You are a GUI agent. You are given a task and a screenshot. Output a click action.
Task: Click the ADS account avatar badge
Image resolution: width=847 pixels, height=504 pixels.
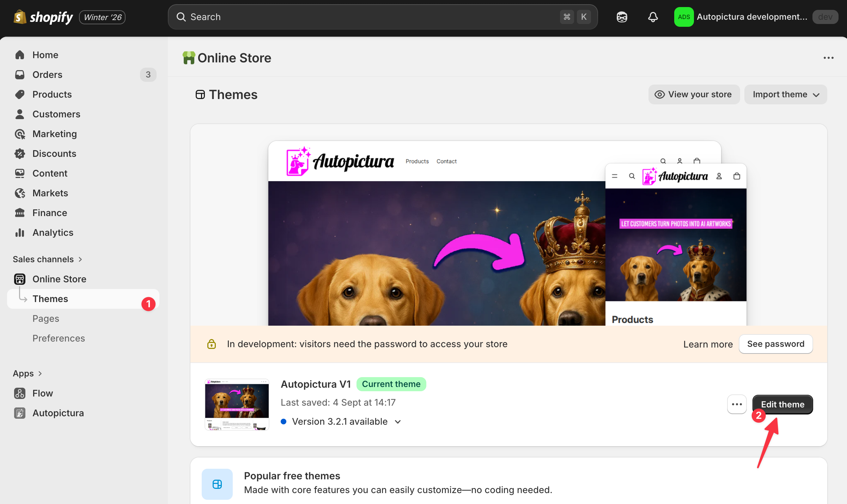coord(683,17)
